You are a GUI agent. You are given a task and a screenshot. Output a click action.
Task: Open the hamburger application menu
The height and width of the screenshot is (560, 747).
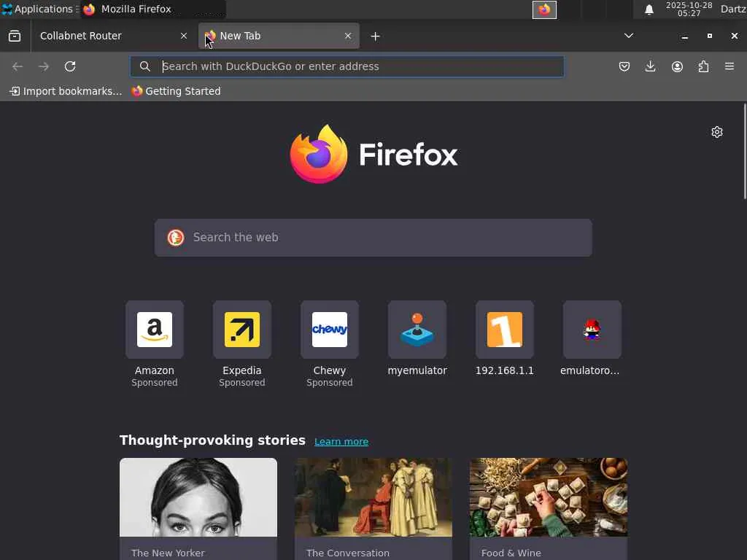pyautogui.click(x=729, y=66)
